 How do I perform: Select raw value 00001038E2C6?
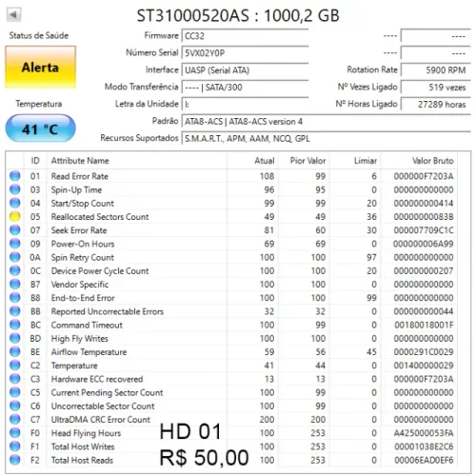pos(424,446)
